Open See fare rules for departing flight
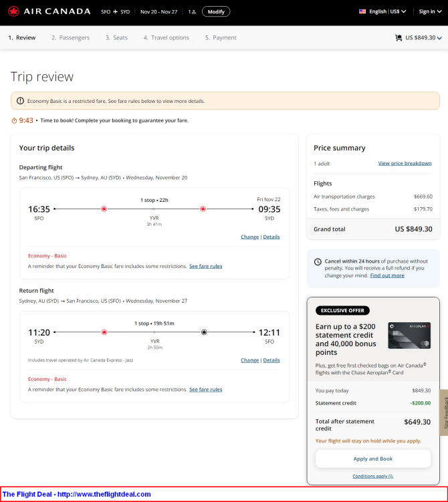The height and width of the screenshot is (502, 448). coord(205,266)
